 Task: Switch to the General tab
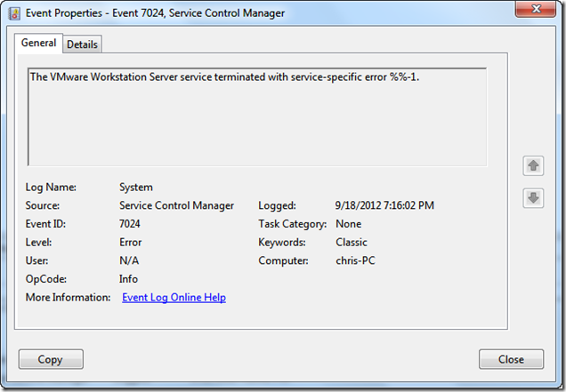39,43
